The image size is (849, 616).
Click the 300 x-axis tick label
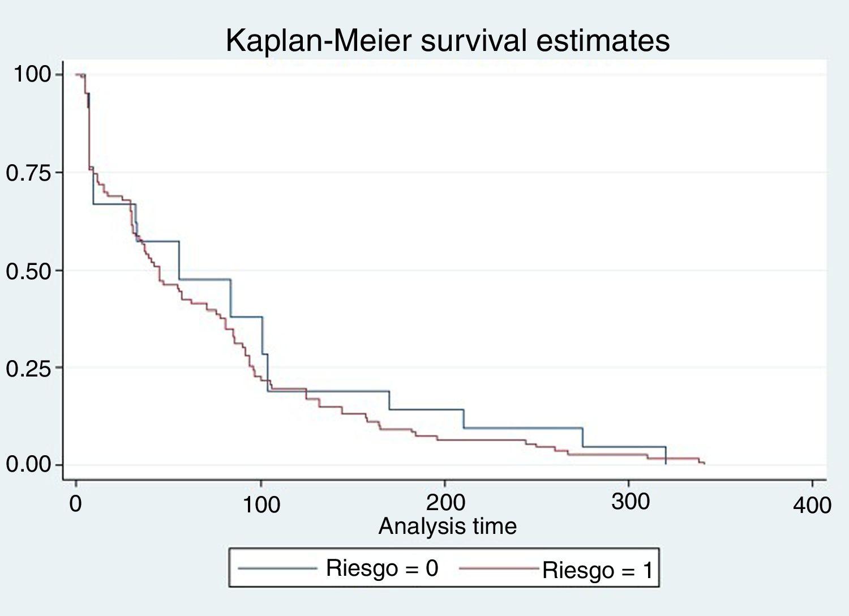(x=630, y=502)
